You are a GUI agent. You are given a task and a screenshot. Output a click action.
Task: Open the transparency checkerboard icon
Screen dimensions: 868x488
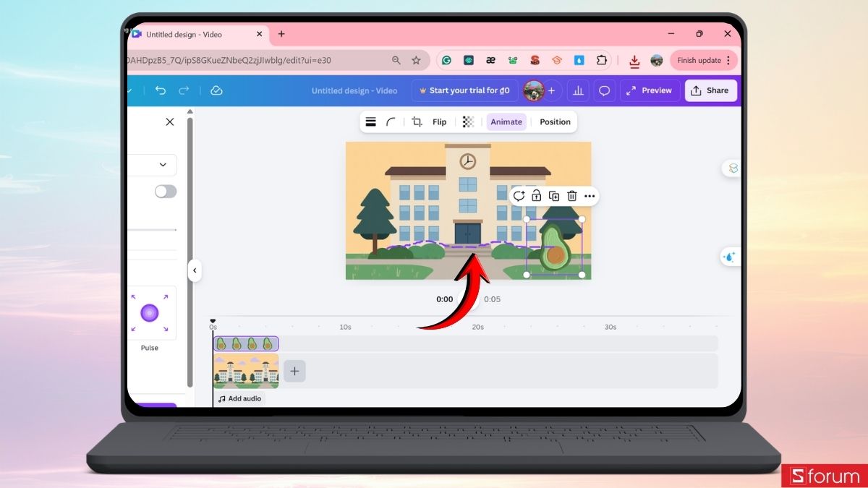coord(468,122)
